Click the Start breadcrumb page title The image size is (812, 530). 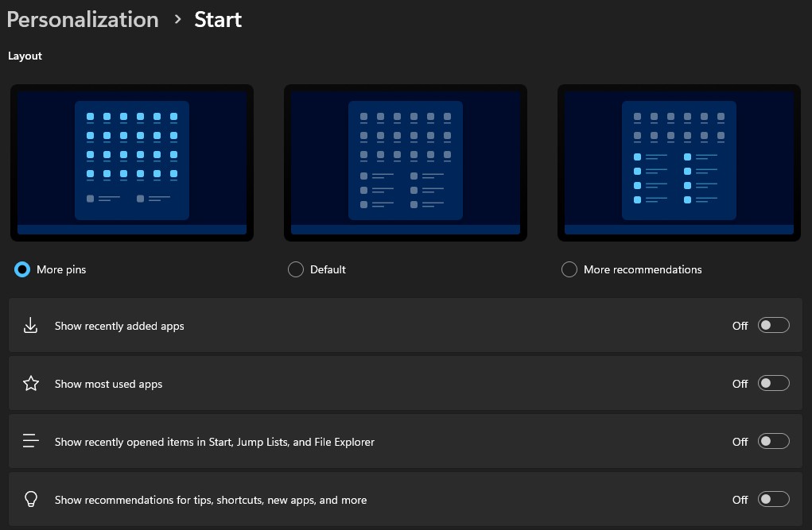pos(218,20)
